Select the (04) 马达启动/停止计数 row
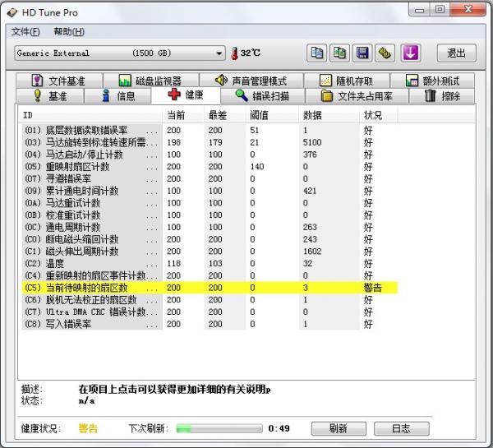This screenshot has height=448, width=493. [x=210, y=155]
